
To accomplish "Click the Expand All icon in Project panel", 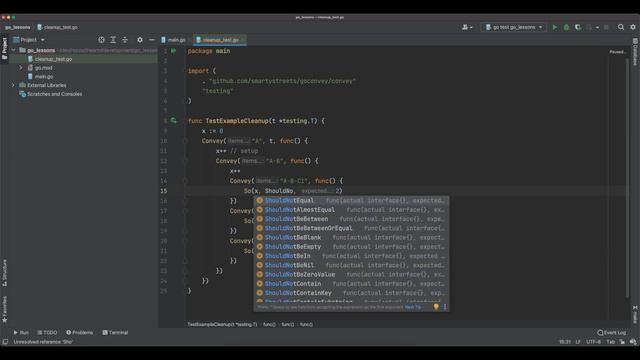I will coord(113,40).
